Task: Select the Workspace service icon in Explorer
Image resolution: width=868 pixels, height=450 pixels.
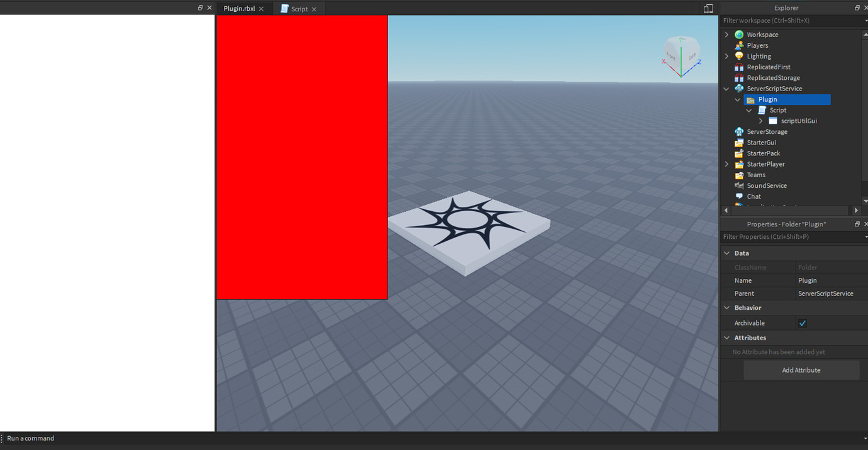Action: coord(738,35)
